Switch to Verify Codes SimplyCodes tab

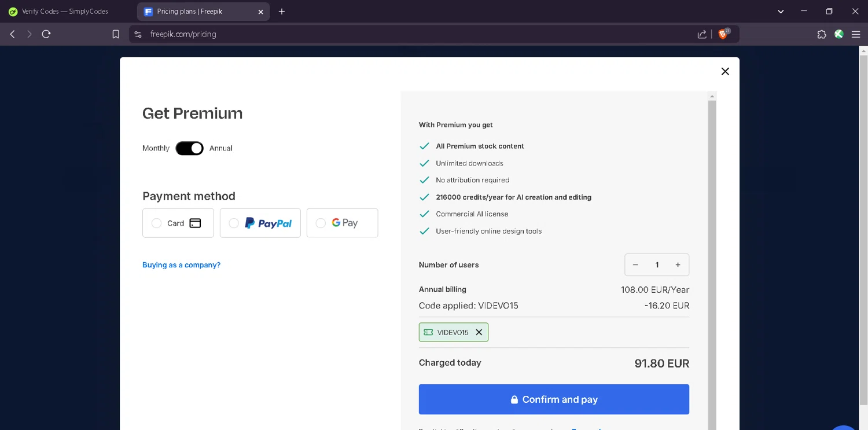point(65,12)
